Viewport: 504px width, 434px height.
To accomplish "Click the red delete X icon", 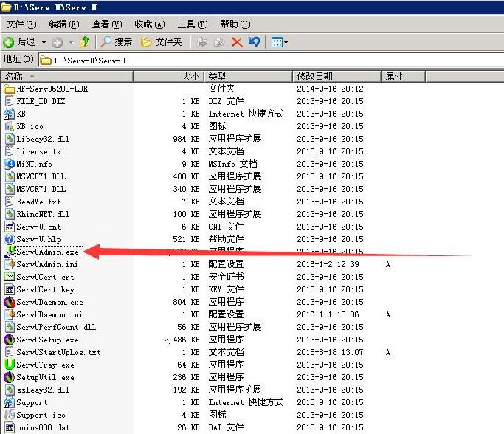I will pos(237,42).
